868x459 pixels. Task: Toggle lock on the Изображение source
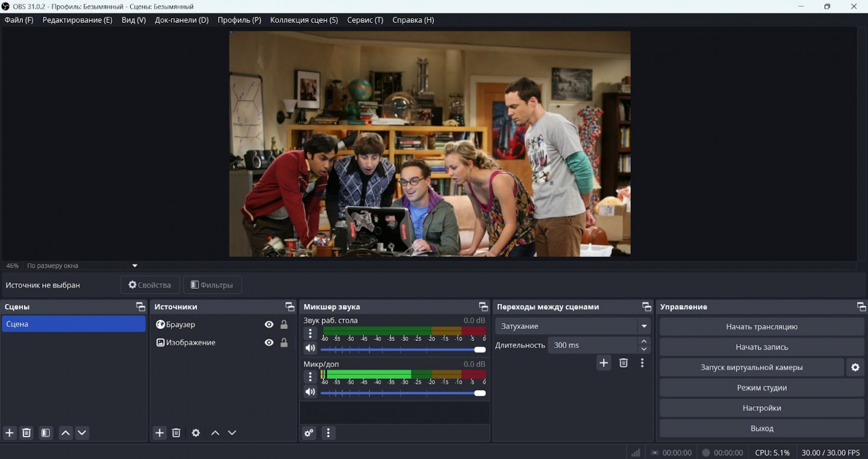pyautogui.click(x=284, y=343)
